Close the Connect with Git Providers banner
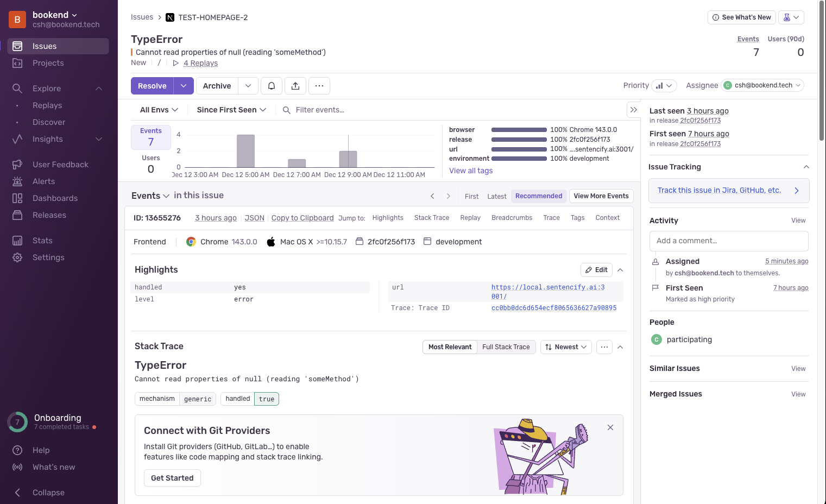This screenshot has height=504, width=826. 610,427
